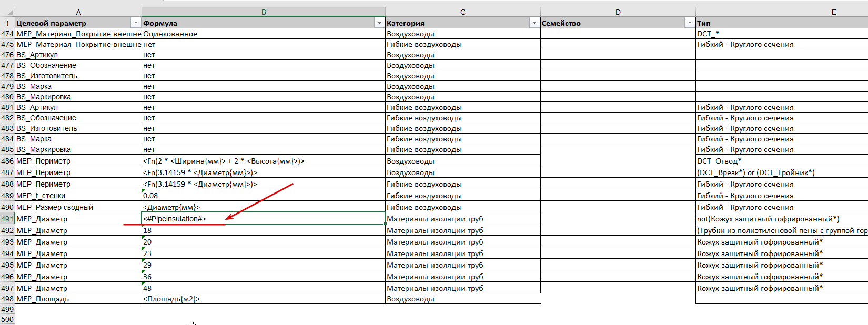The width and height of the screenshot is (868, 325).
Task: Select row 486 header
Action: pos(7,161)
